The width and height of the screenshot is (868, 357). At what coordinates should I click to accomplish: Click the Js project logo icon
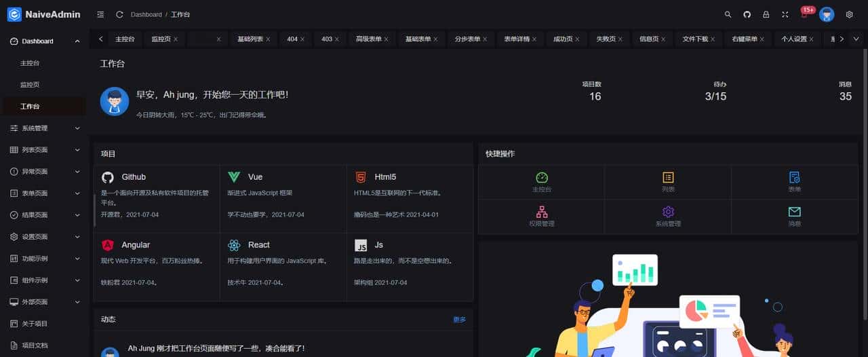(x=361, y=245)
